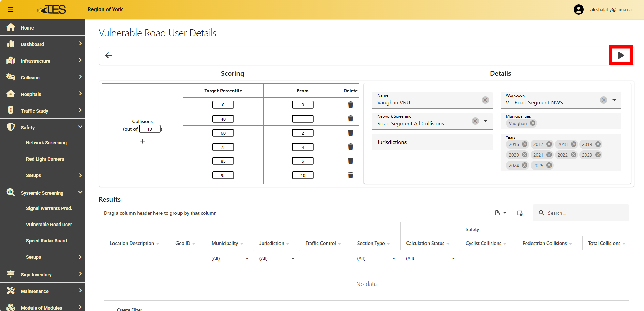Delete the row with target percentile 40
The image size is (644, 311).
coord(350,119)
